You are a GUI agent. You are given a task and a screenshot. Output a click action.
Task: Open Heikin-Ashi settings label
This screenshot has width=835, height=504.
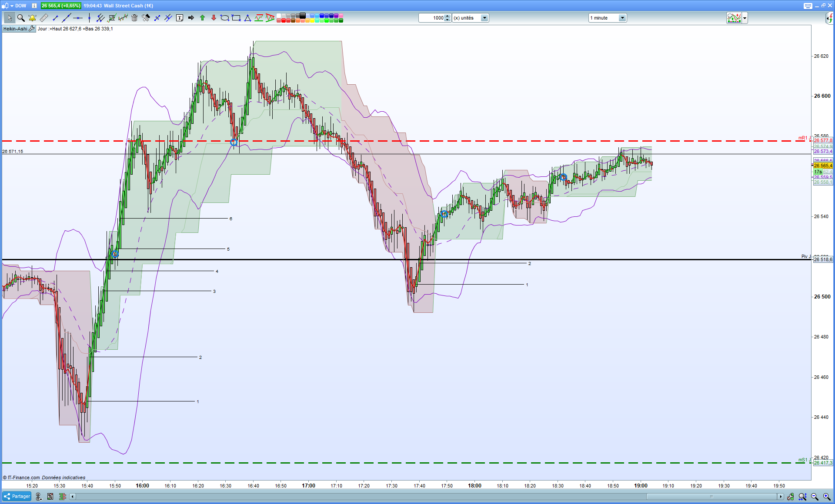point(15,29)
